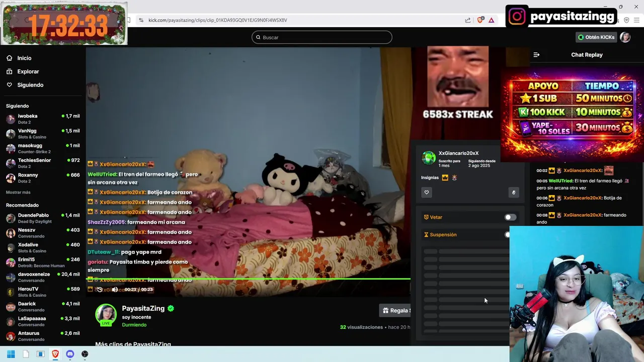Click the Más clips de PayasitaZing heading
Image resolution: width=644 pixels, height=362 pixels.
[133, 344]
